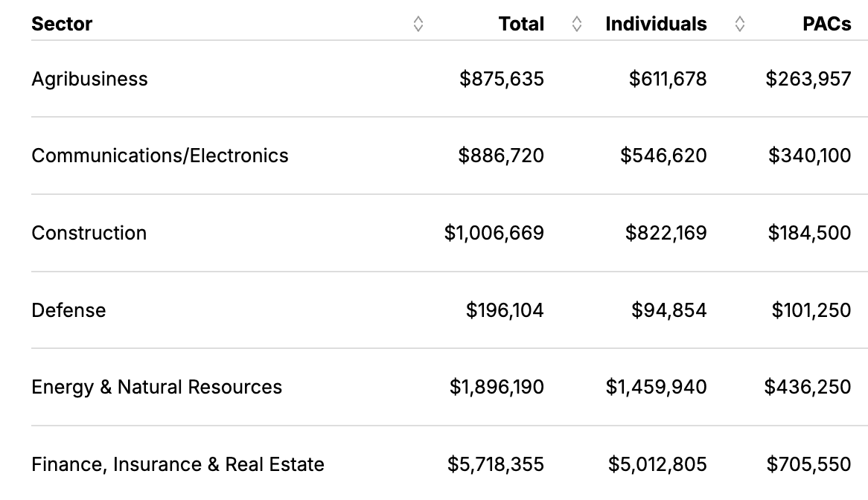Click the Individuals column header label

pos(656,24)
